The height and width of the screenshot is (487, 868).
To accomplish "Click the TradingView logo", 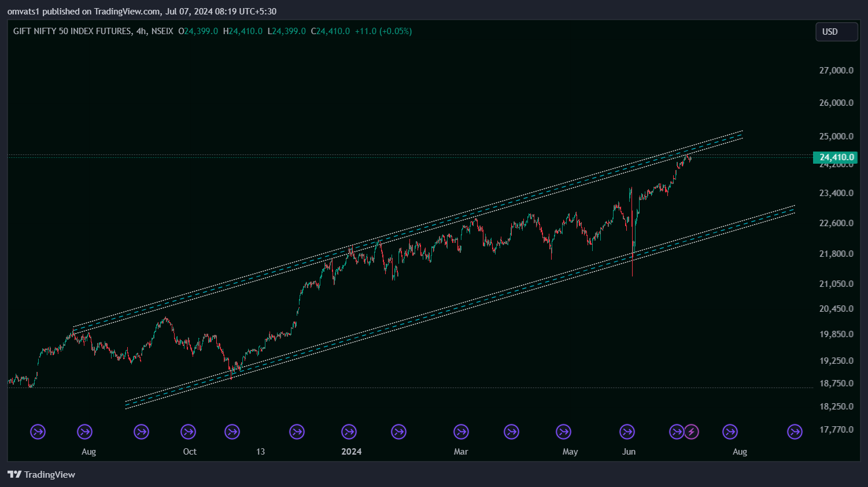I will [42, 474].
